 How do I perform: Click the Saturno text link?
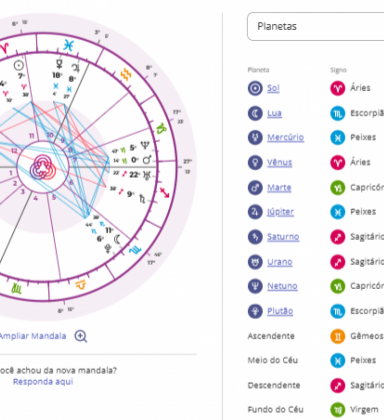pyautogui.click(x=283, y=237)
